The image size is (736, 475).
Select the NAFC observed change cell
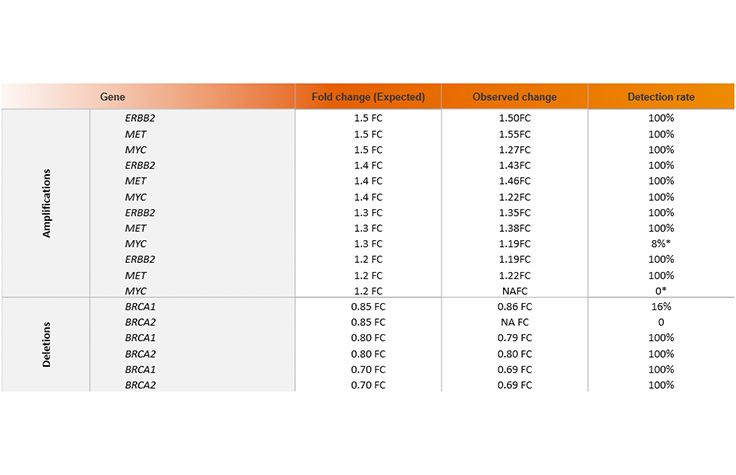[x=514, y=290]
